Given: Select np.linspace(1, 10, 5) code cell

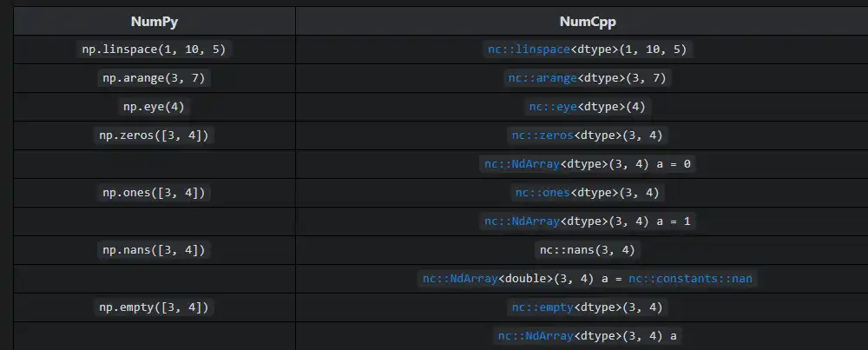Looking at the screenshot, I should (x=155, y=50).
